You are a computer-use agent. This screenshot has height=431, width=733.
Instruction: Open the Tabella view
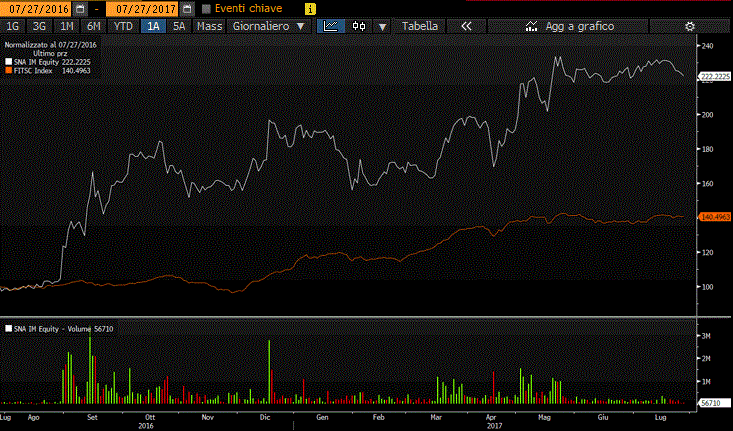[420, 26]
